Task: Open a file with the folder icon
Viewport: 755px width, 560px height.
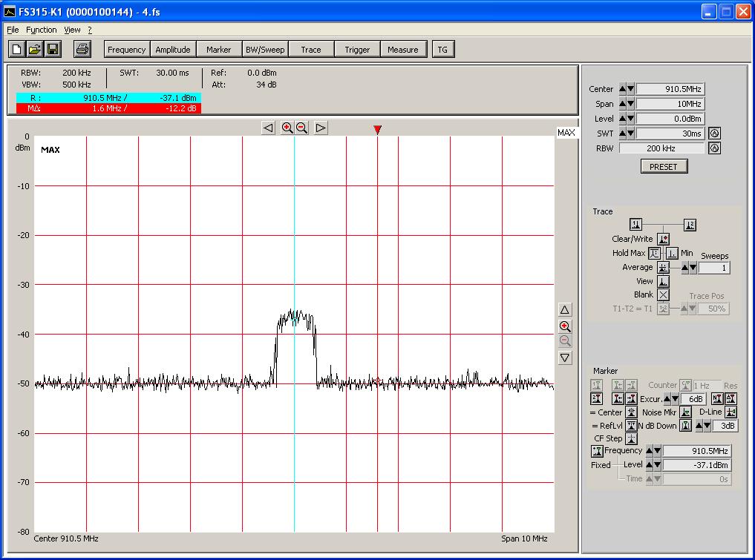Action: pyautogui.click(x=35, y=50)
